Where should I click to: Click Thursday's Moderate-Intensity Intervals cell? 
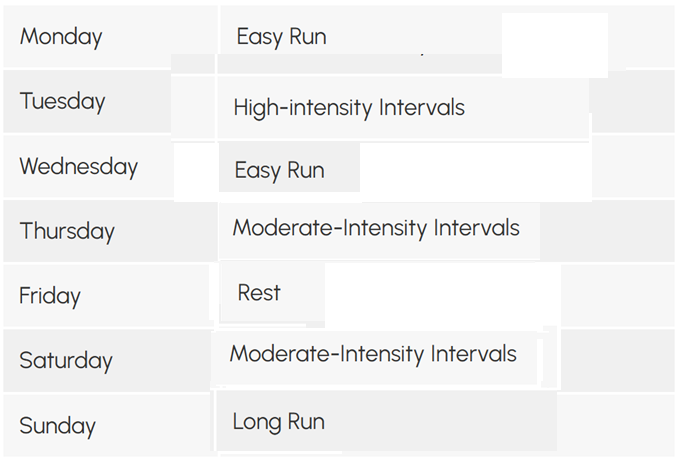376,228
